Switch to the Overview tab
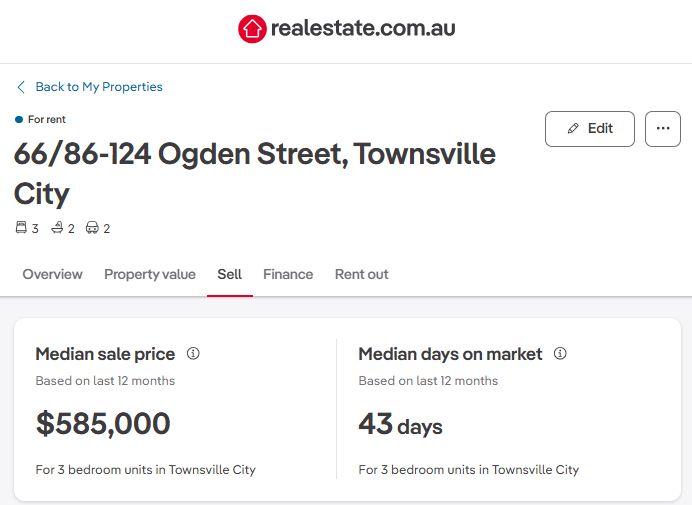 click(x=53, y=274)
